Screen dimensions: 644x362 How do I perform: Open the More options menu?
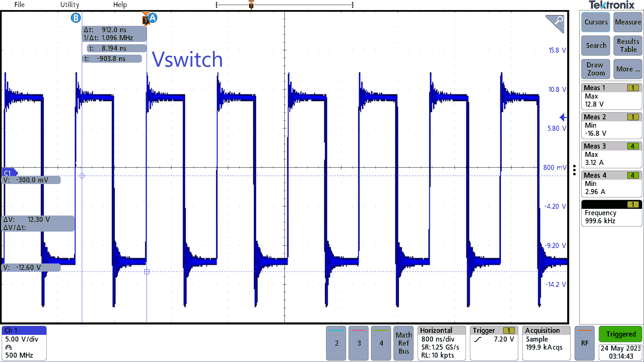tap(628, 69)
